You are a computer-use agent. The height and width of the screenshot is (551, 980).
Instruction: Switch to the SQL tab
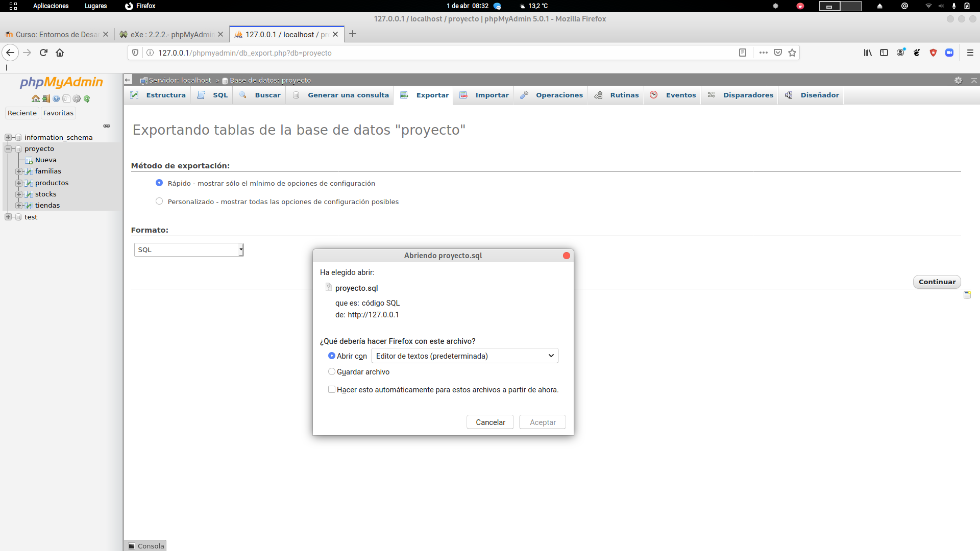(x=212, y=95)
